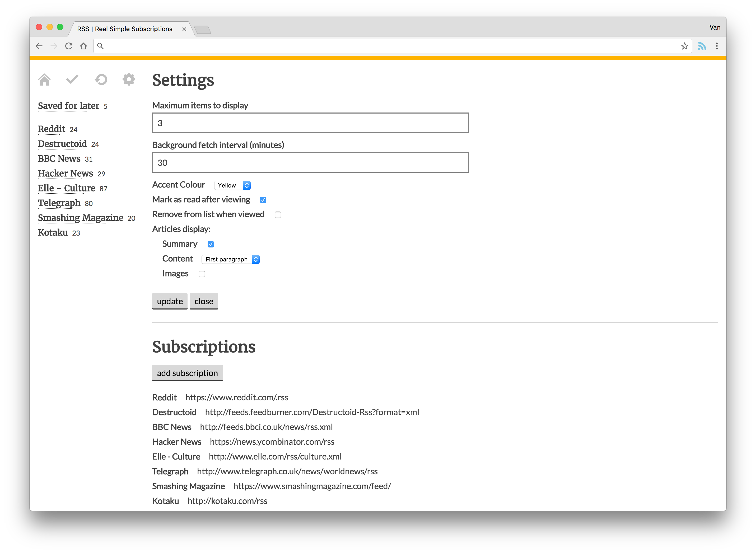
Task: Enable the Images checkbox
Action: tap(202, 274)
